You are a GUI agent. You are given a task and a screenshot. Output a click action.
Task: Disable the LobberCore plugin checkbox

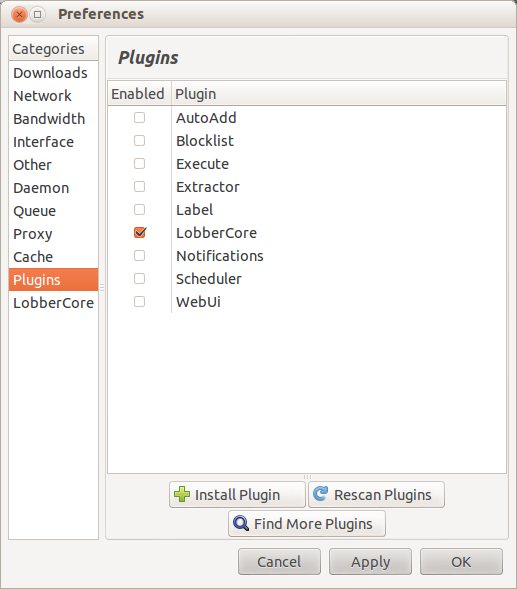pyautogui.click(x=140, y=233)
